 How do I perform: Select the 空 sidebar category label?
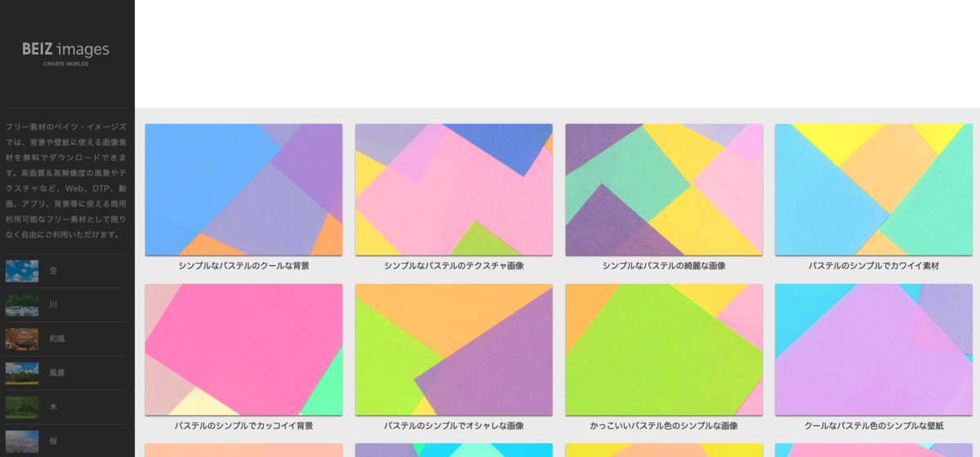(x=53, y=271)
